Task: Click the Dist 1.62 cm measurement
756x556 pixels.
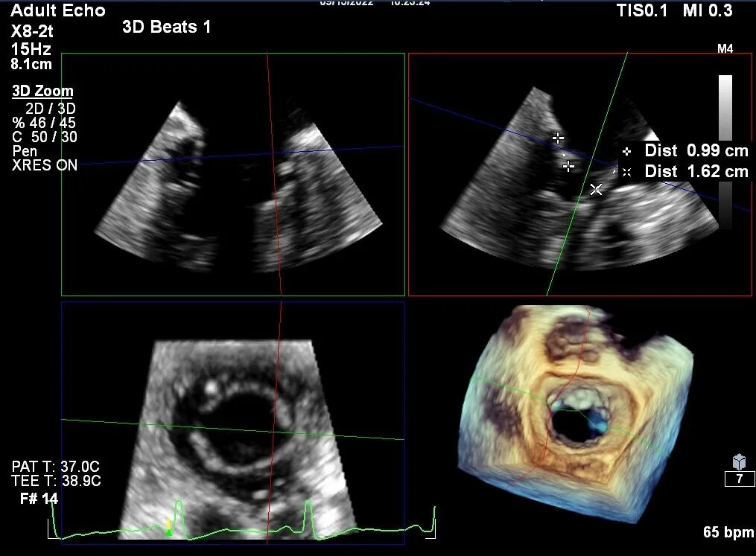Action: [x=696, y=171]
